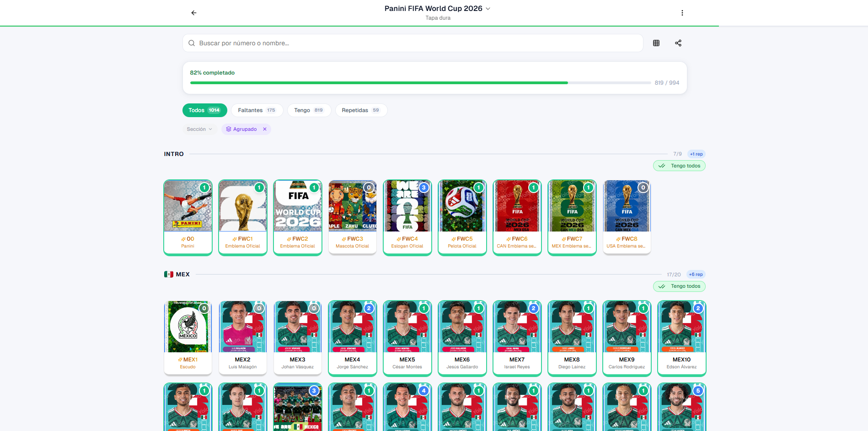Open the three-dot options menu
The width and height of the screenshot is (868, 431).
(x=682, y=13)
